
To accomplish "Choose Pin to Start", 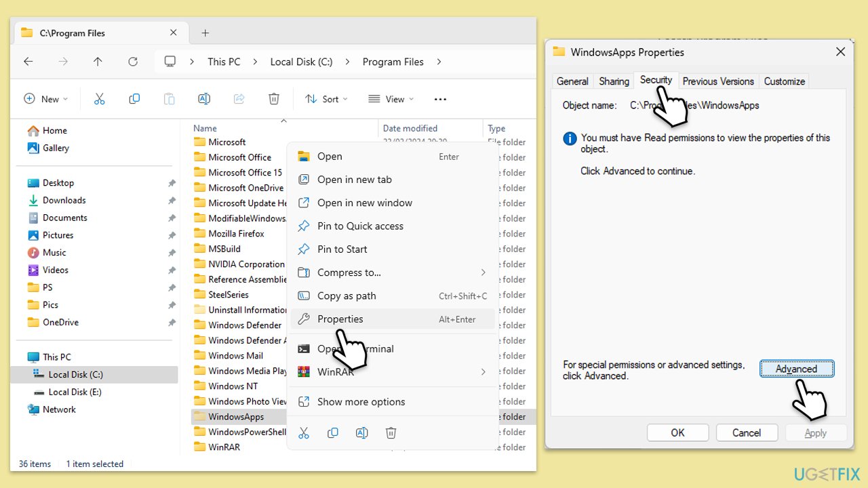I will (393, 249).
